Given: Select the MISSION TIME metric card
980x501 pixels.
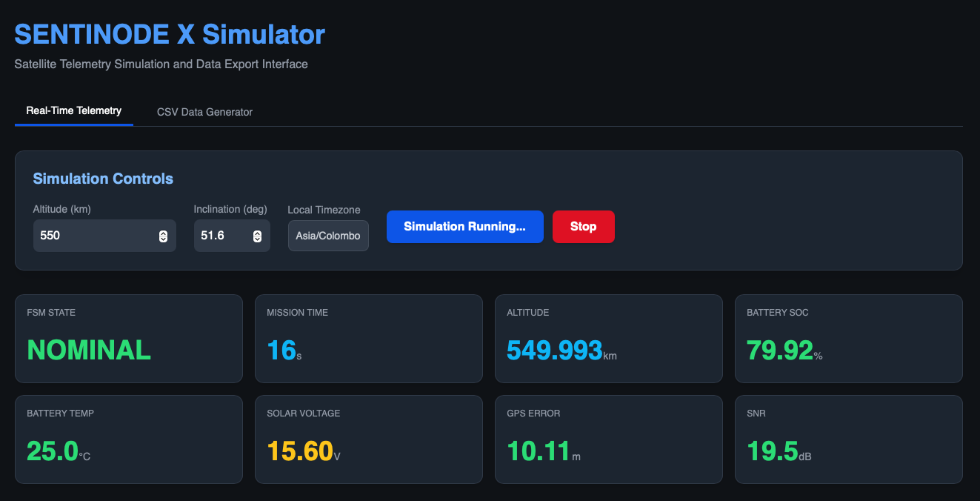Looking at the screenshot, I should pyautogui.click(x=368, y=339).
